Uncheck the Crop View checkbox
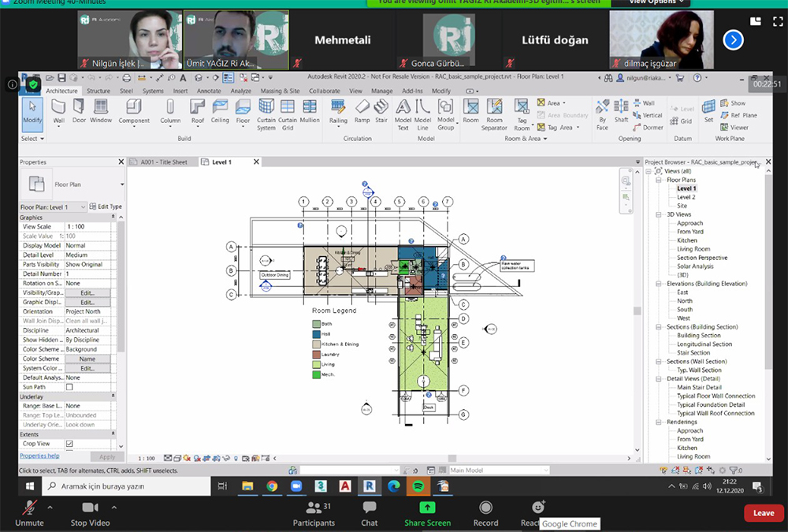788x532 pixels. (x=69, y=444)
